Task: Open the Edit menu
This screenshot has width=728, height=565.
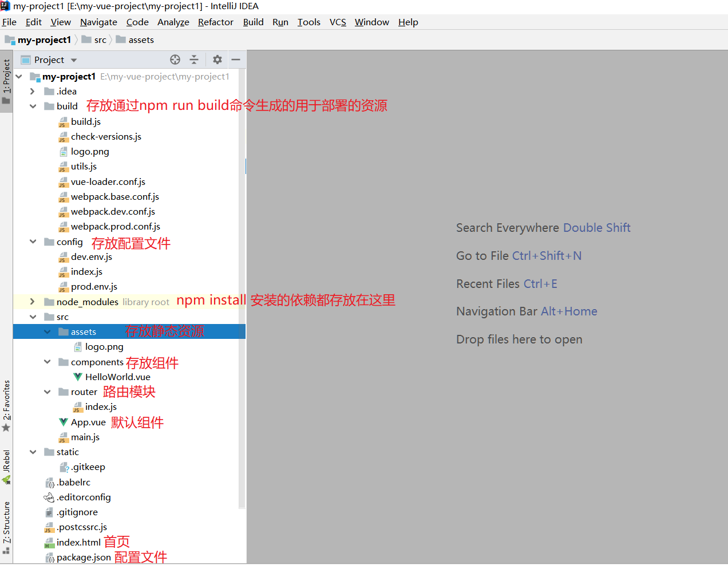Action: tap(34, 22)
